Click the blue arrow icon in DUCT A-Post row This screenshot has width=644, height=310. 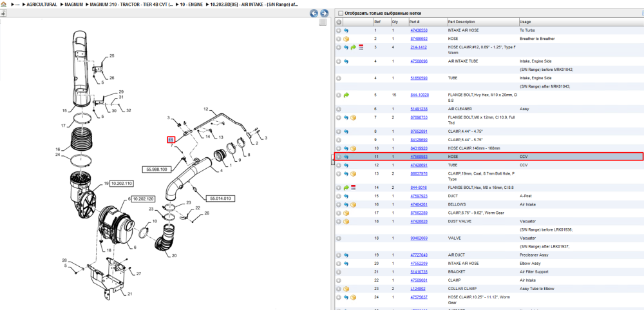point(346,196)
